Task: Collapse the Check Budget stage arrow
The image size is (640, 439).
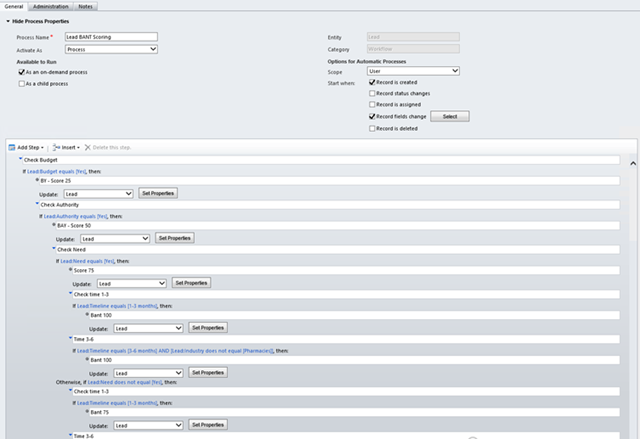Action: (21, 159)
